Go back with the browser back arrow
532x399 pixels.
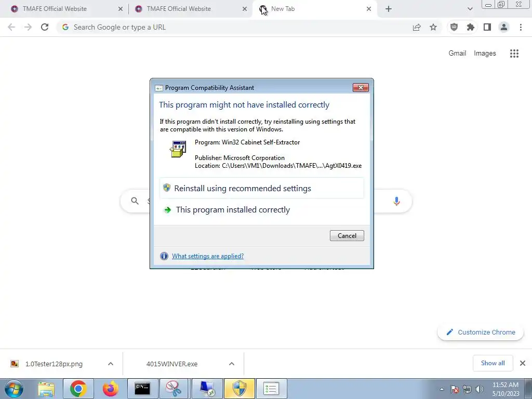(11, 27)
